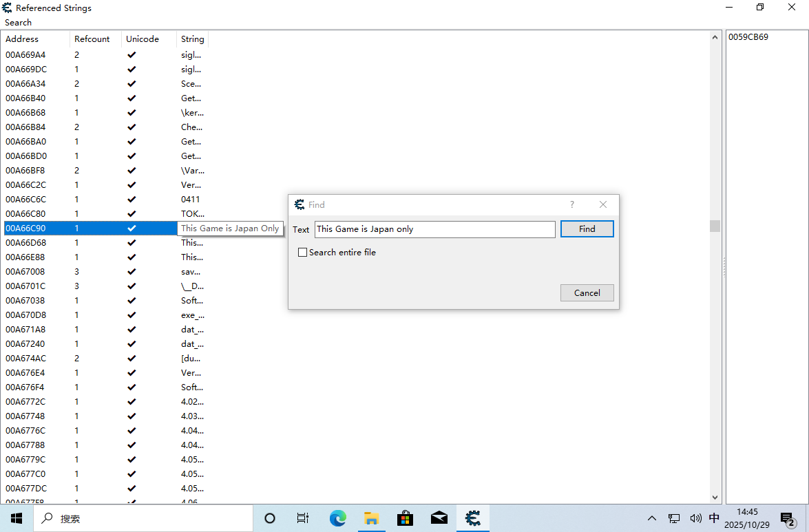Screen dimensions: 809x532
Task: Cancel the Find dialog
Action: [587, 292]
